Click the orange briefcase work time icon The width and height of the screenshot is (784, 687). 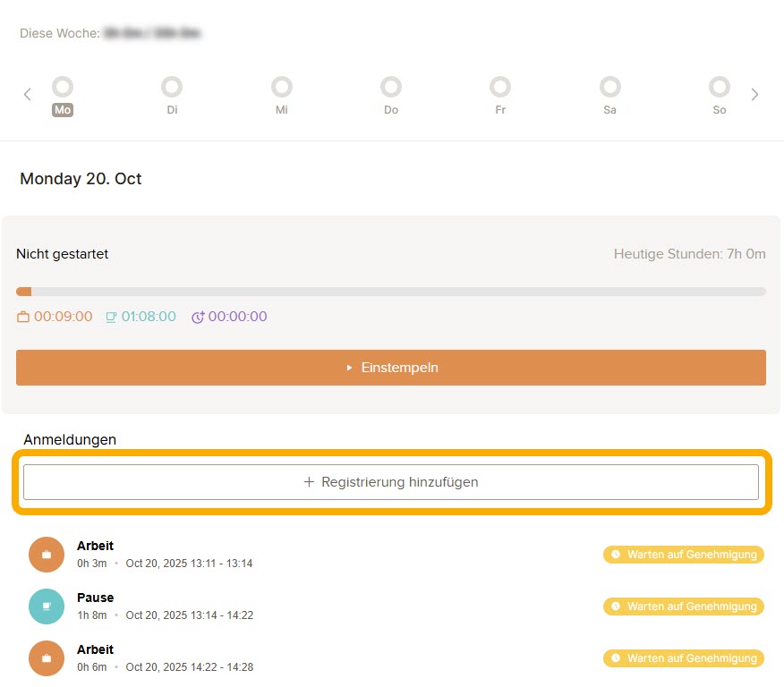pos(23,317)
